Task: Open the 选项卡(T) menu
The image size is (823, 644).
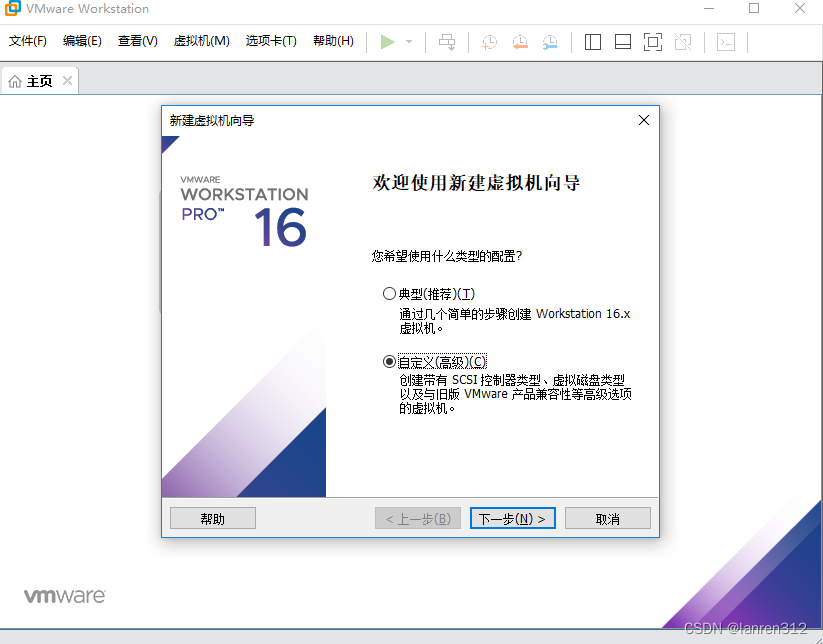Action: [271, 41]
